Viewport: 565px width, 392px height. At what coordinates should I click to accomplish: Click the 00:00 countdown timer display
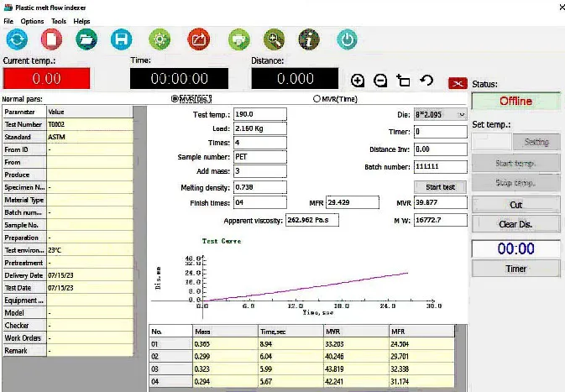(516, 248)
